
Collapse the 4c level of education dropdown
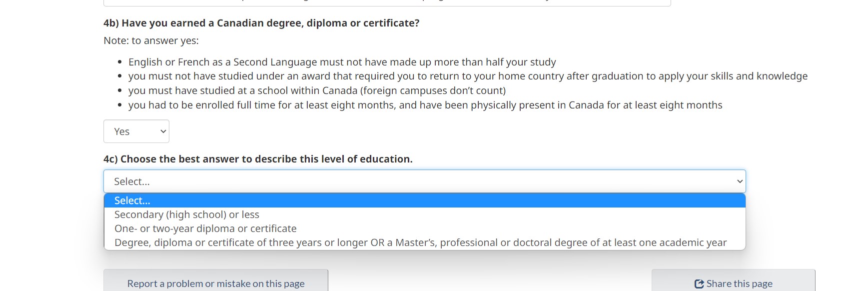pos(424,181)
